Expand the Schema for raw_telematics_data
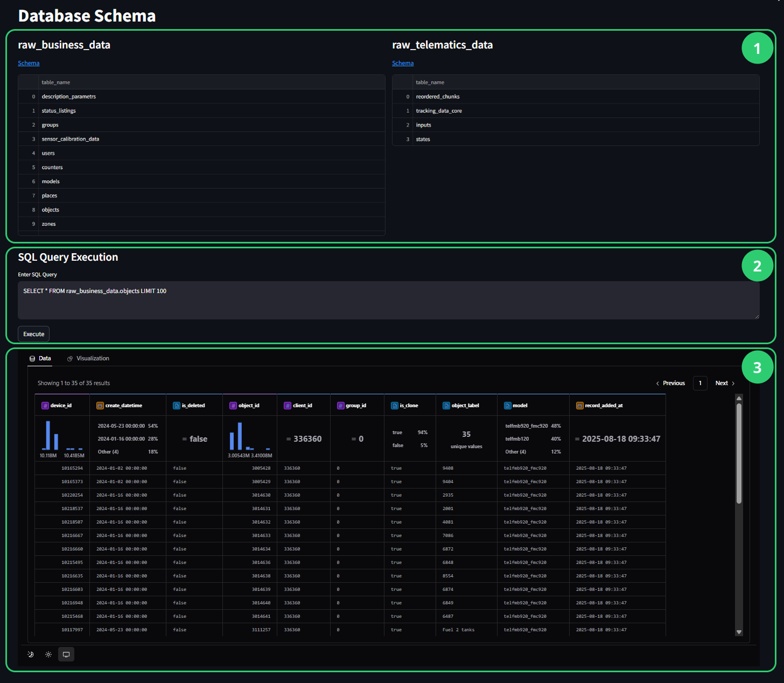 click(x=403, y=63)
